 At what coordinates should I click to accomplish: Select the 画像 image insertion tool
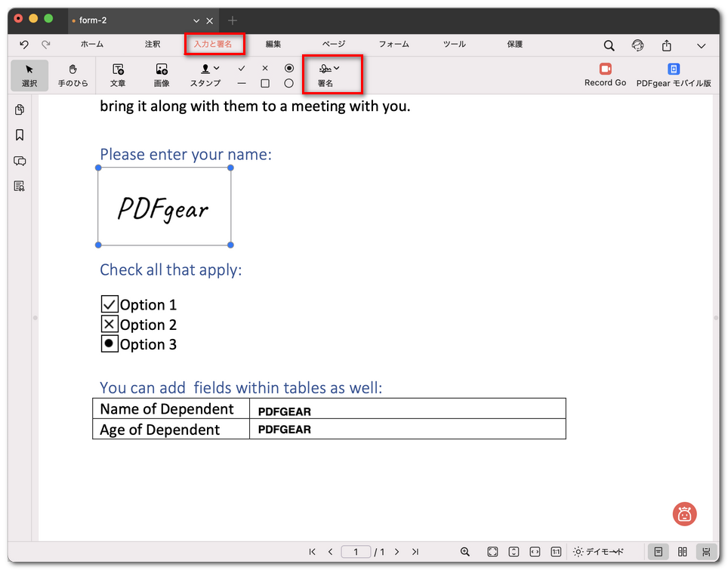pyautogui.click(x=162, y=75)
